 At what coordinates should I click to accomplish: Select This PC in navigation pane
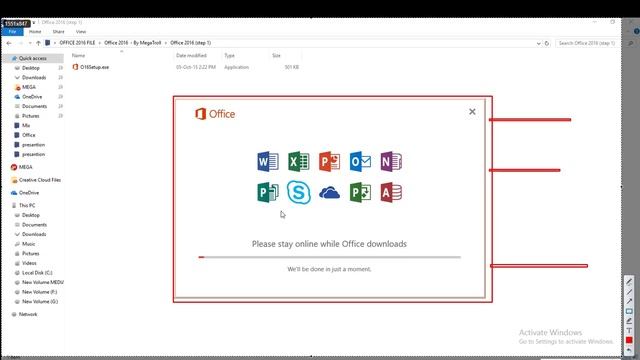coord(27,205)
